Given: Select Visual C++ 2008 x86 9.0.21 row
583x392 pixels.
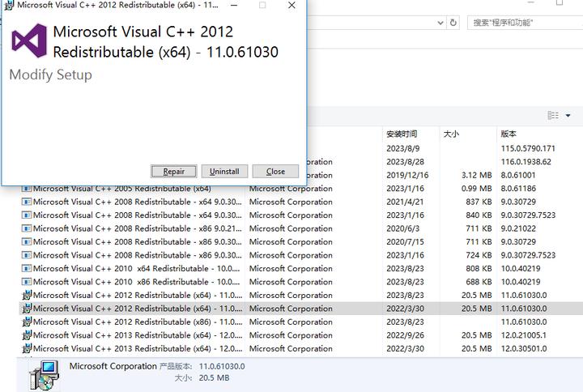Looking at the screenshot, I should click(x=301, y=228).
